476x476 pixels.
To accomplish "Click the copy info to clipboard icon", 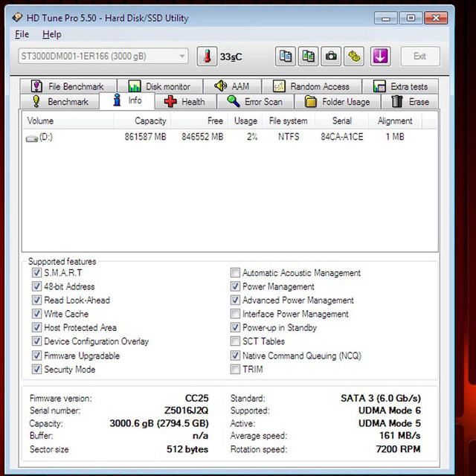I will coord(285,57).
